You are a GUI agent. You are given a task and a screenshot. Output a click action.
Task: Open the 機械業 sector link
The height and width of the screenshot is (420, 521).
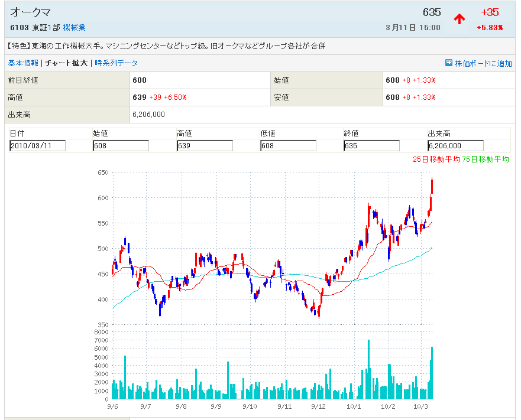tap(75, 28)
